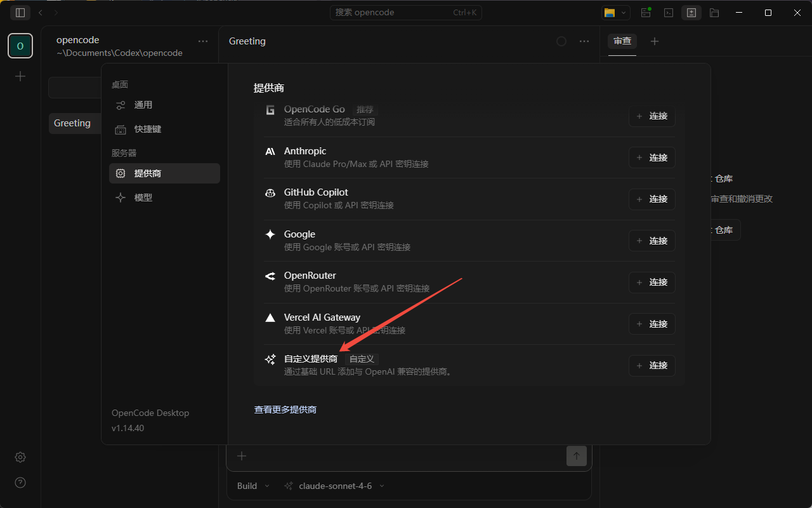Add a new tab next to 审查
The image size is (812, 508).
[x=655, y=41]
